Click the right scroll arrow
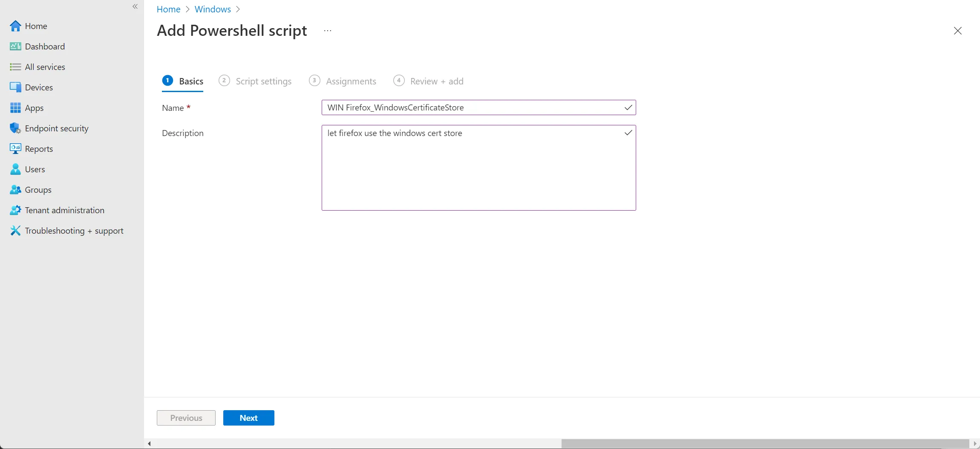 pyautogui.click(x=975, y=444)
